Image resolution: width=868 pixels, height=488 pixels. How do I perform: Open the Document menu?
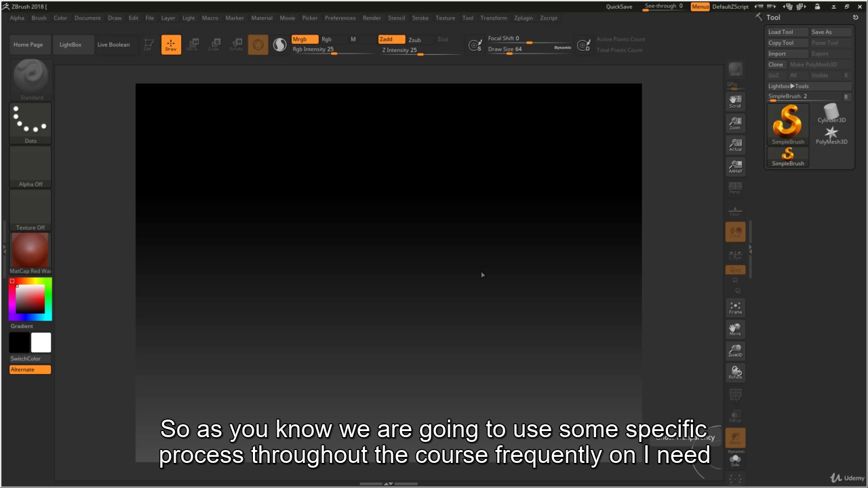coord(87,18)
